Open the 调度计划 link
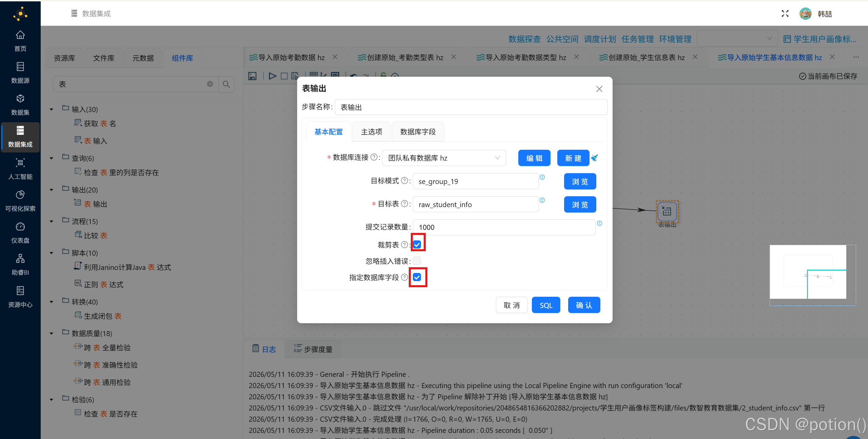868x439 pixels. [x=600, y=39]
